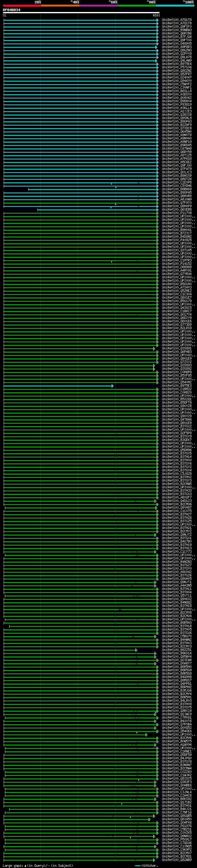Select the UniRef100_Q5DM86 label

[177, 450]
